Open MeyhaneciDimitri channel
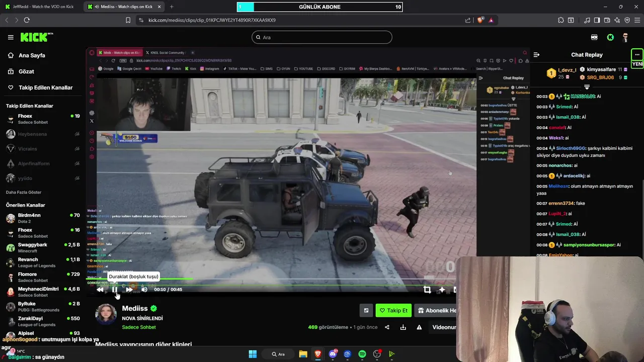This screenshot has height=362, width=644. point(43,292)
